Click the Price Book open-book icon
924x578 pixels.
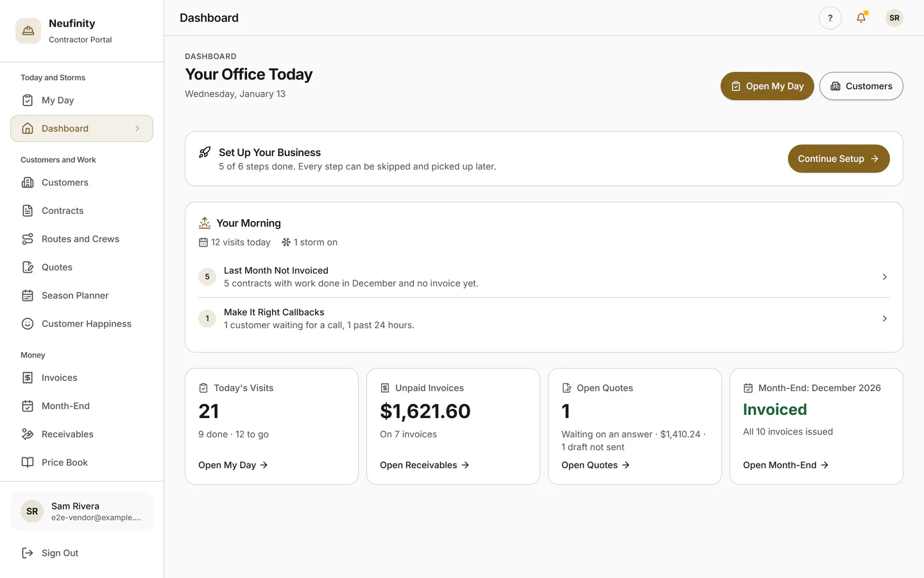click(x=28, y=462)
